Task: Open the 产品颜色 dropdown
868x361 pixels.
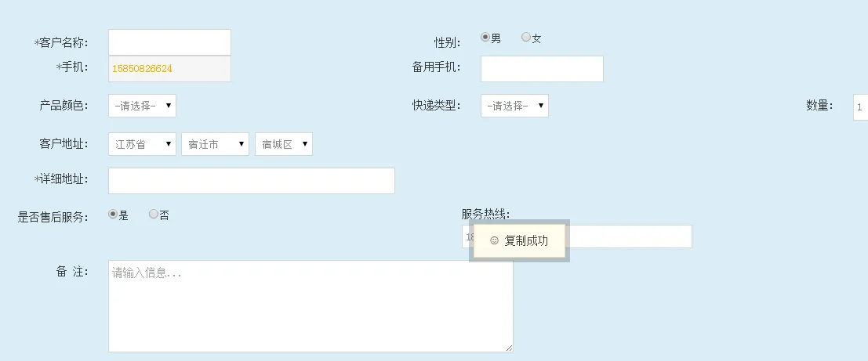Action: pyautogui.click(x=142, y=106)
